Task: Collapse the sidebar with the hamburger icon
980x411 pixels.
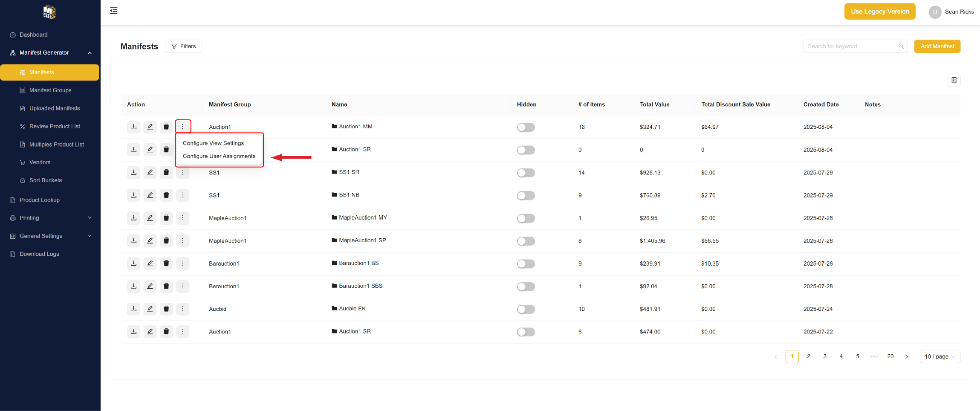Action: tap(114, 11)
